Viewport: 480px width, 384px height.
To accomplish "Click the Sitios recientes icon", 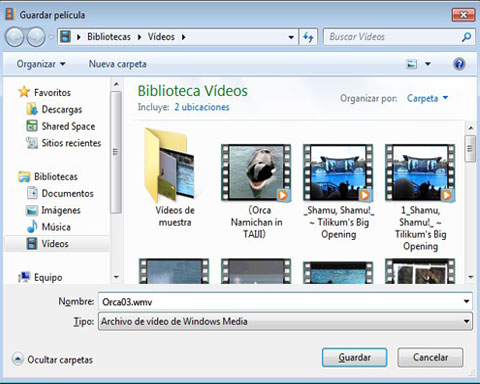I will tap(32, 143).
